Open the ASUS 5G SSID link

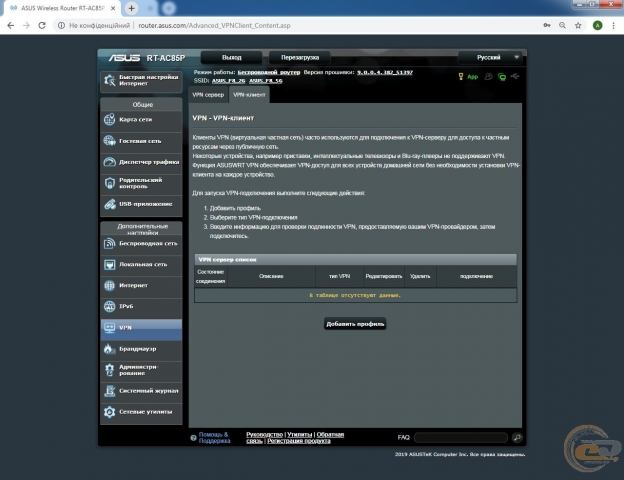pos(266,80)
